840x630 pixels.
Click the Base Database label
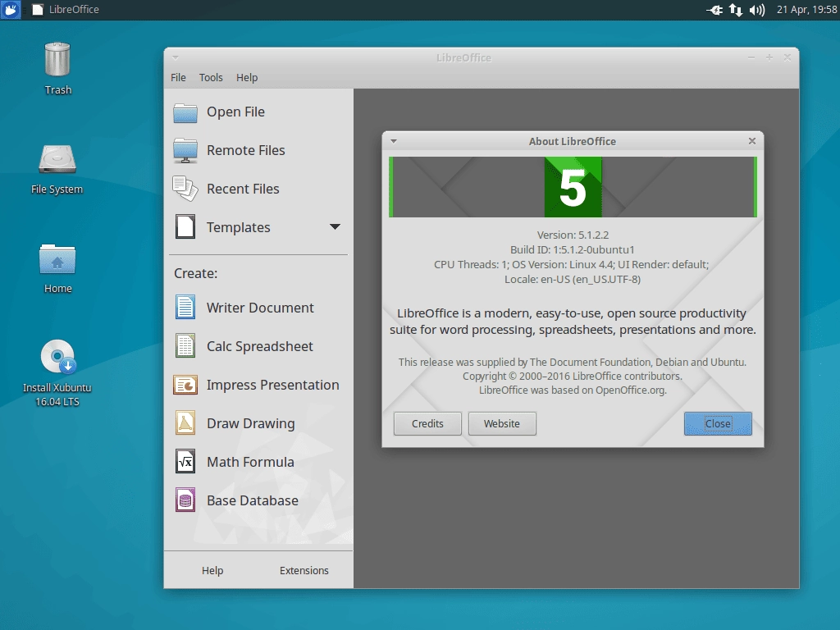pyautogui.click(x=253, y=501)
